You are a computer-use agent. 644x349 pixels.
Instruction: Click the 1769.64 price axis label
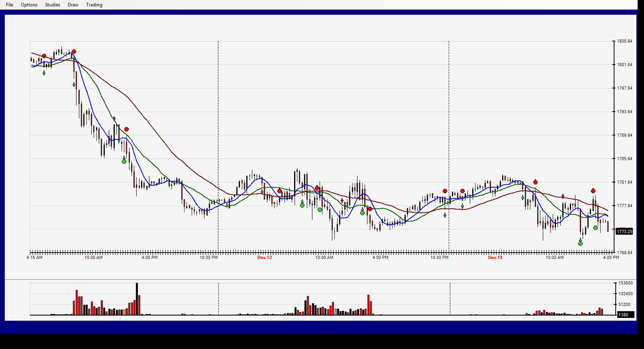[625, 252]
